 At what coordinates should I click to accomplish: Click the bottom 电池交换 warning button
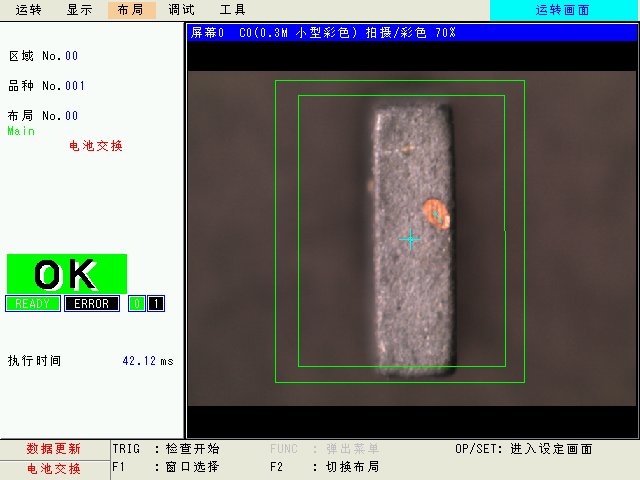pos(54,468)
